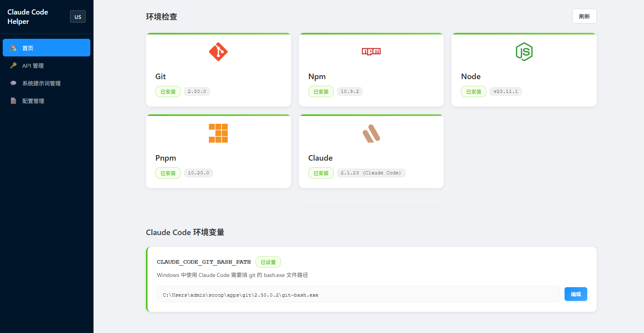Click the Claude Code 环境变量 heading

point(185,232)
